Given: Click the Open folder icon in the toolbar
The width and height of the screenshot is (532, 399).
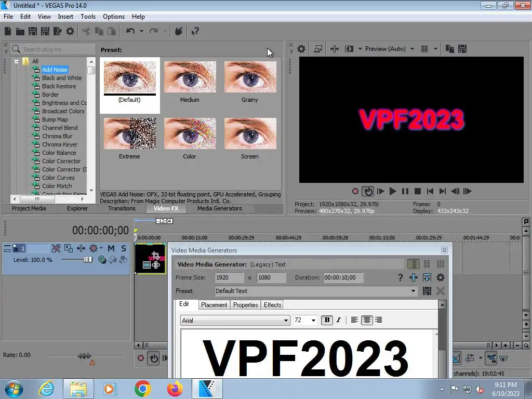Looking at the screenshot, I should click(20, 32).
